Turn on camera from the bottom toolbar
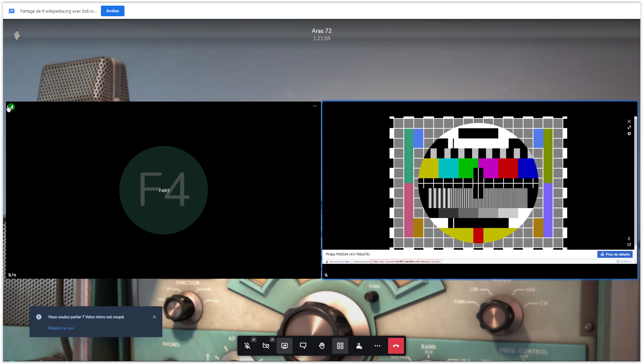This screenshot has width=643, height=364. (x=266, y=346)
